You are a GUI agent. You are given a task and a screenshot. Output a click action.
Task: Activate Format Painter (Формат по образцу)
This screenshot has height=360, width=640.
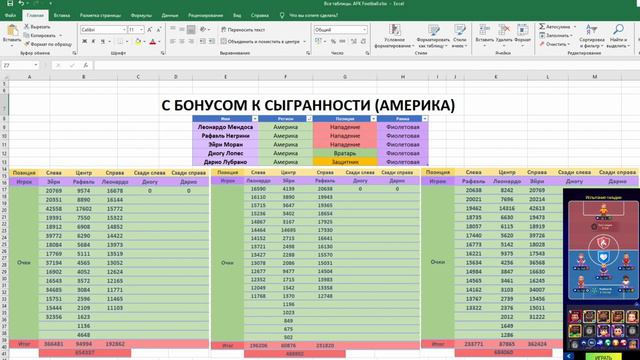(x=48, y=44)
